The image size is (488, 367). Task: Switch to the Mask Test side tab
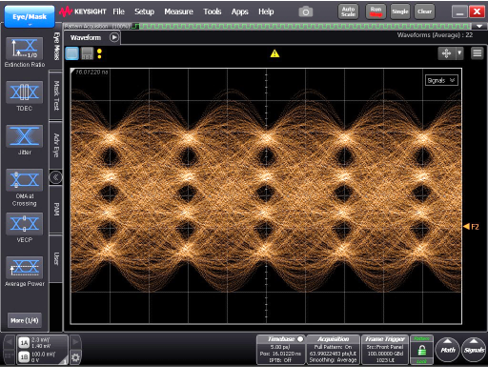pyautogui.click(x=56, y=95)
